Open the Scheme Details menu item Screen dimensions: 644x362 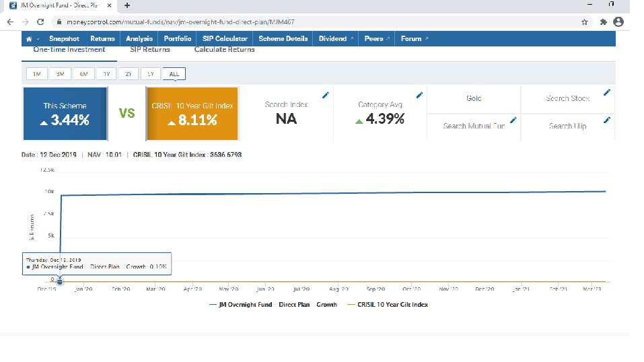coord(283,38)
